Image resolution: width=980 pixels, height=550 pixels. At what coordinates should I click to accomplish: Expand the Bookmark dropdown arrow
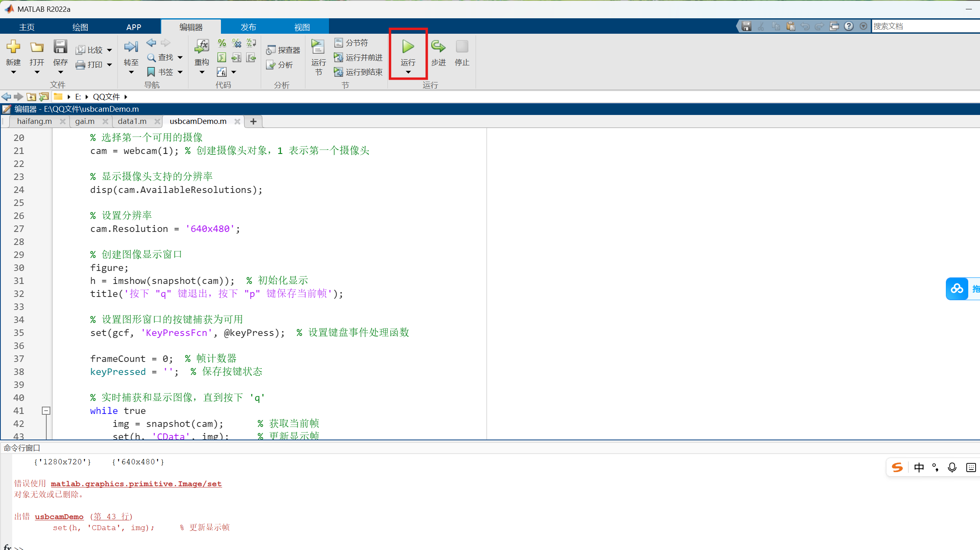click(x=180, y=72)
